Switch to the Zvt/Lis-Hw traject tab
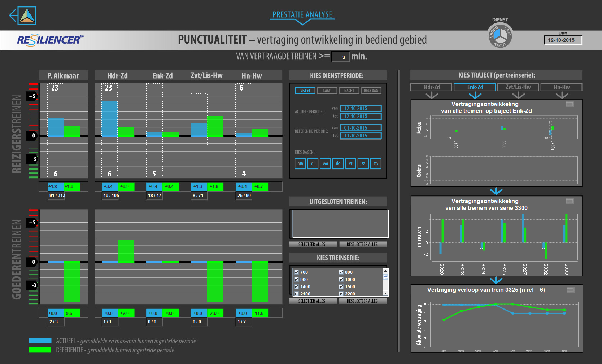 pos(518,87)
